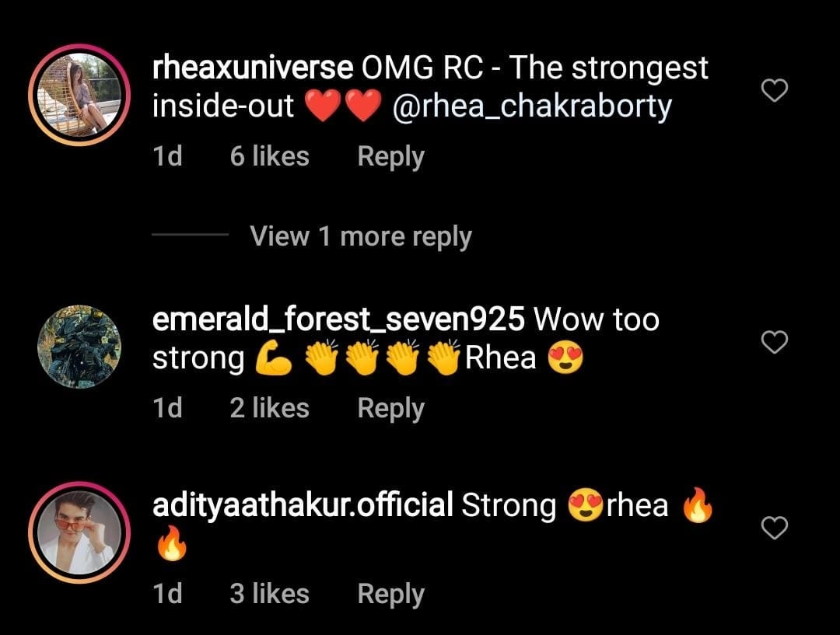This screenshot has height=635, width=840.
Task: Open rheaxuniverse profile picture story
Action: click(x=79, y=95)
